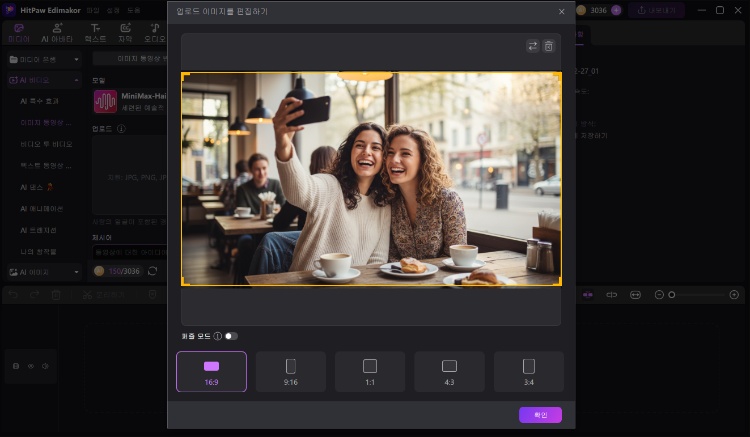Click the timeline zoom out minus icon
The height and width of the screenshot is (437, 750).
tap(659, 295)
